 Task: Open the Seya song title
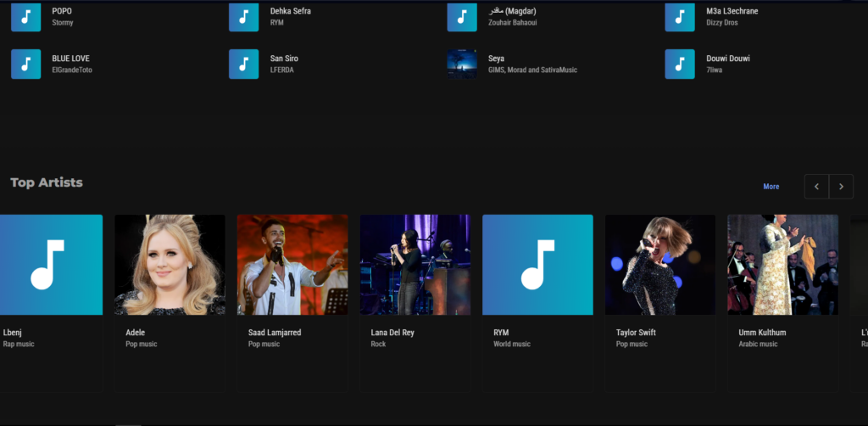(496, 59)
